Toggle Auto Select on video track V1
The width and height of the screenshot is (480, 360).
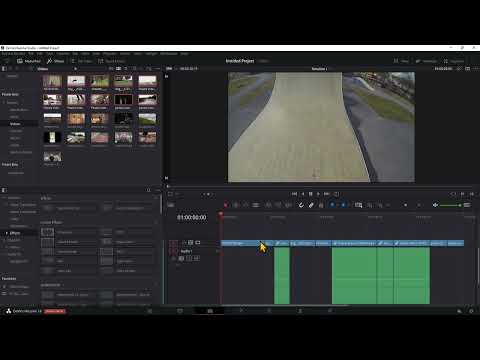(x=191, y=243)
